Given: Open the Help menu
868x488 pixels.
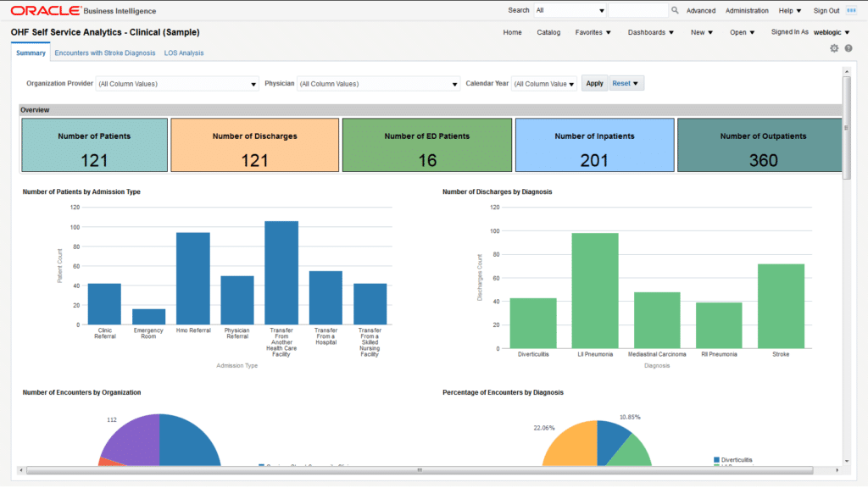Looking at the screenshot, I should [790, 10].
